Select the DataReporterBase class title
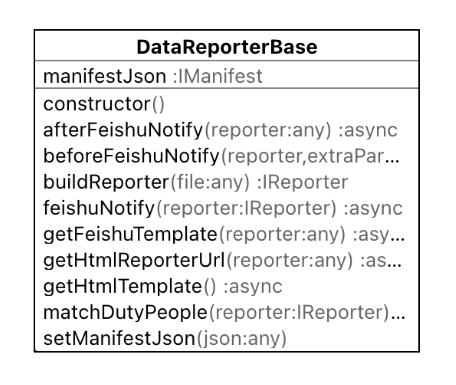The width and height of the screenshot is (456, 385). (x=227, y=47)
